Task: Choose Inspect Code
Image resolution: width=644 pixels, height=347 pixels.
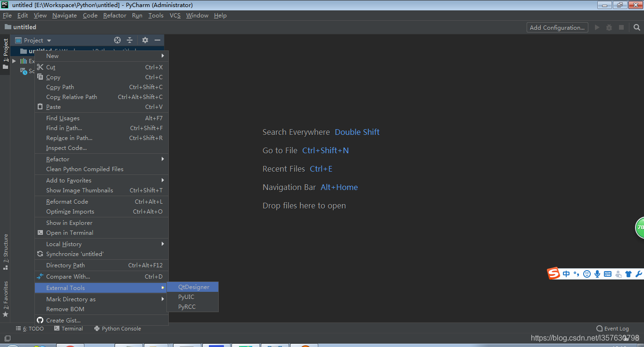Action: [x=101, y=148]
